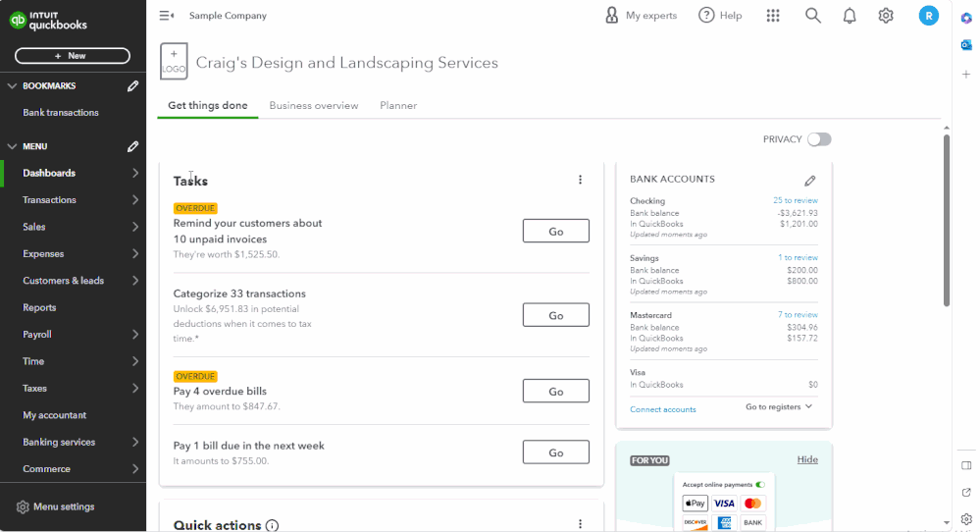
Task: Open Tasks card three-dot options menu
Action: pyautogui.click(x=580, y=180)
